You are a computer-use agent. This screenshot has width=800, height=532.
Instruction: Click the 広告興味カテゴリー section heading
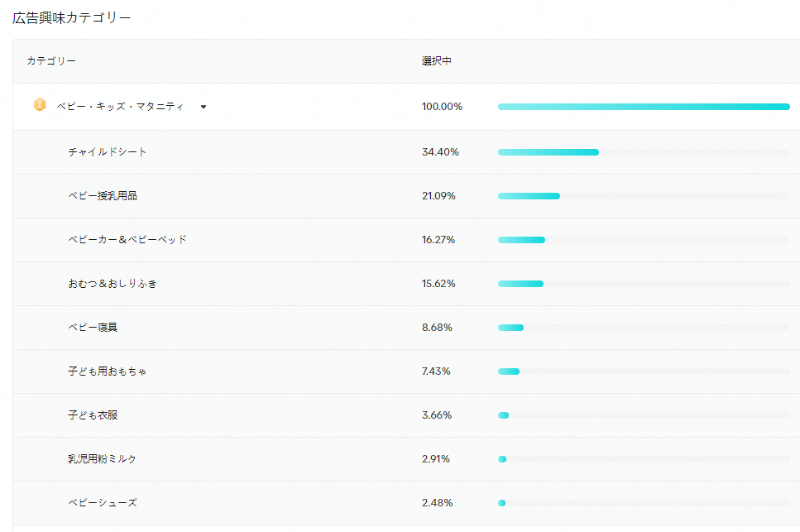click(72, 17)
